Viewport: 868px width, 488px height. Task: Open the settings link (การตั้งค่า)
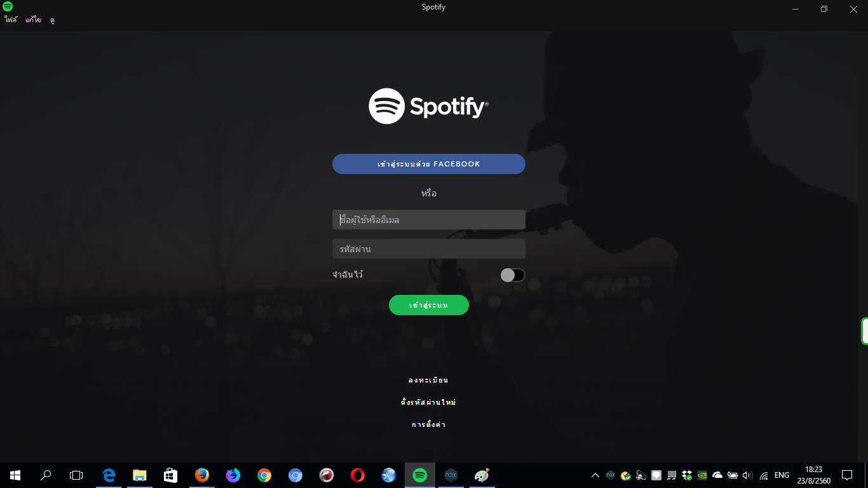[x=429, y=424]
